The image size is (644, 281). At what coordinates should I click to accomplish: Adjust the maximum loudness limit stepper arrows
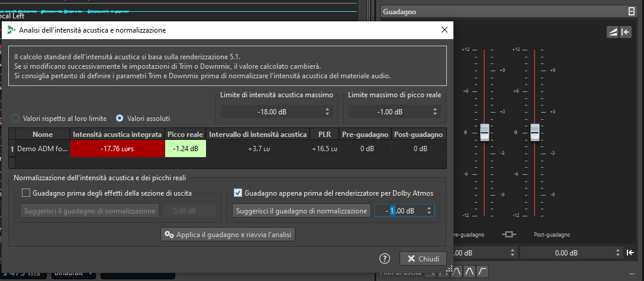[x=328, y=111]
